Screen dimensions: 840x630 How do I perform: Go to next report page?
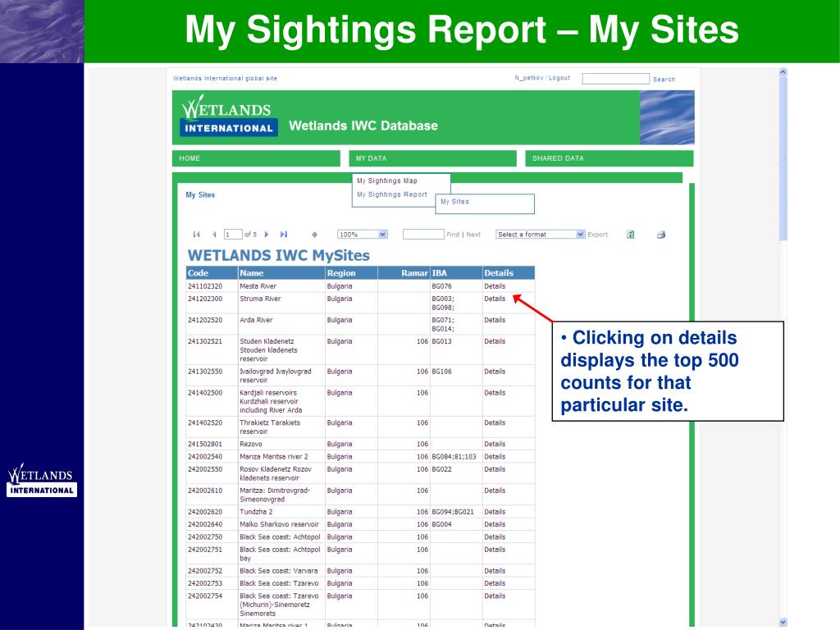(267, 234)
